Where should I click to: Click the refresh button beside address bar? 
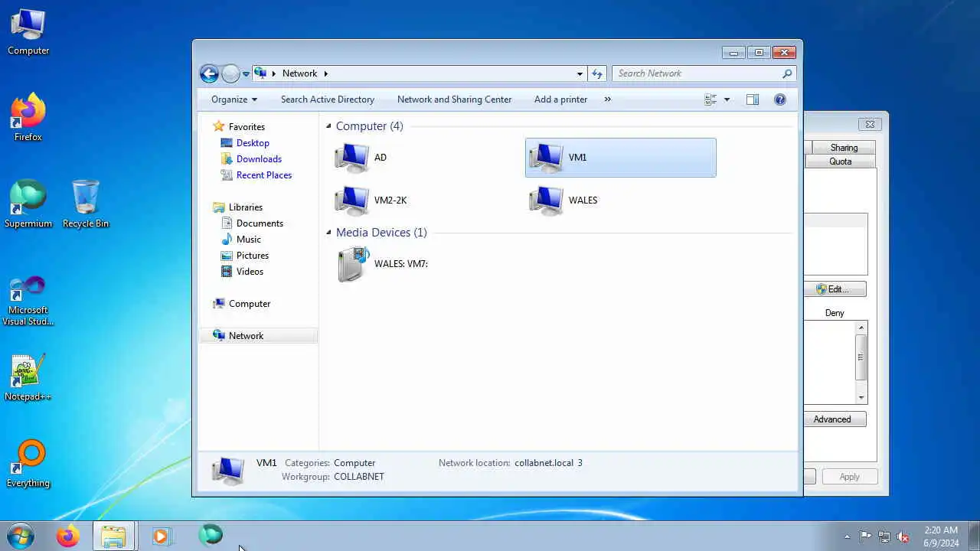[597, 73]
